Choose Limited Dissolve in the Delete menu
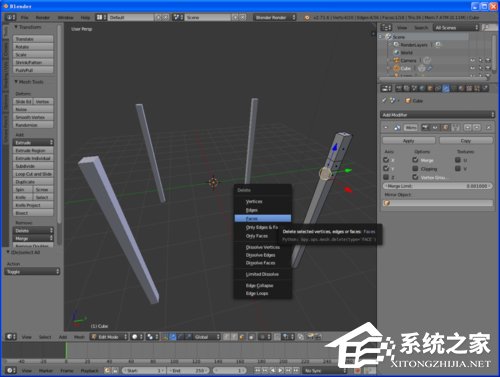 point(263,274)
